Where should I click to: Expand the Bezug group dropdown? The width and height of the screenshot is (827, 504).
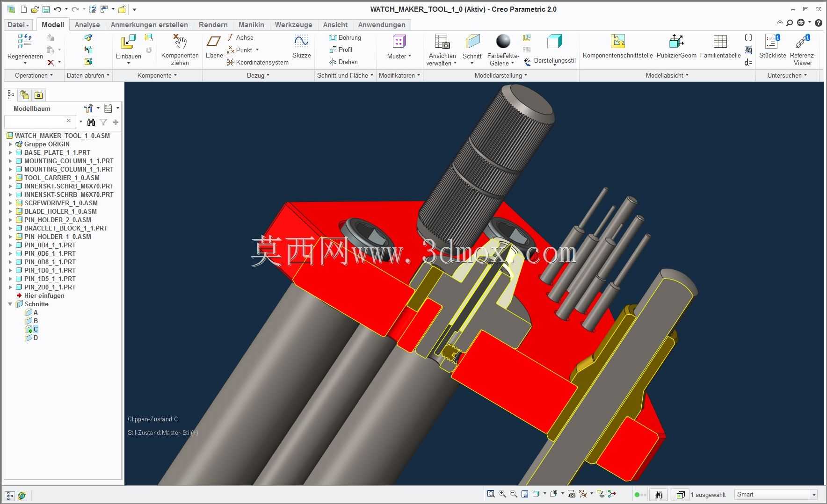click(258, 75)
